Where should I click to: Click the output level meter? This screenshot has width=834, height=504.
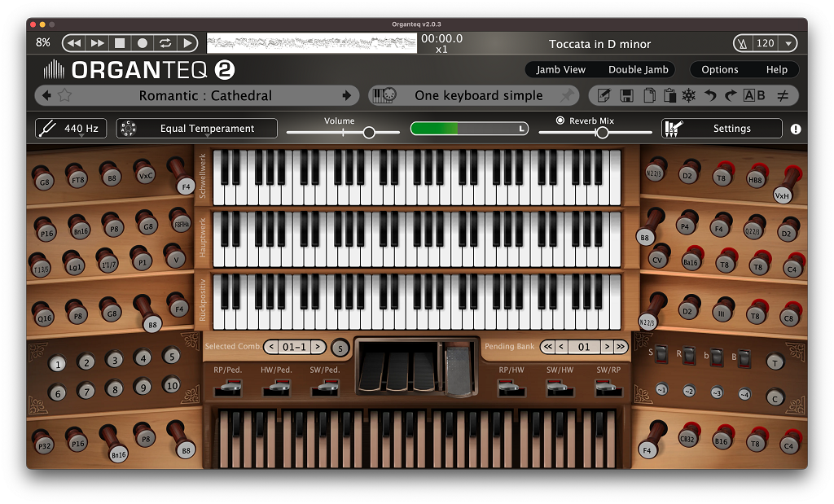tap(469, 128)
